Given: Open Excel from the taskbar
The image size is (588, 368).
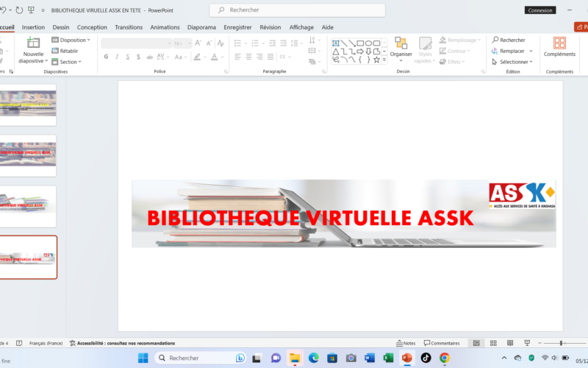Looking at the screenshot, I should pyautogui.click(x=388, y=358).
